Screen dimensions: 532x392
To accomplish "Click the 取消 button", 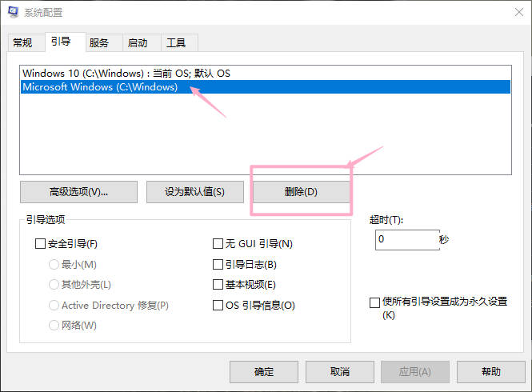I will tap(340, 372).
